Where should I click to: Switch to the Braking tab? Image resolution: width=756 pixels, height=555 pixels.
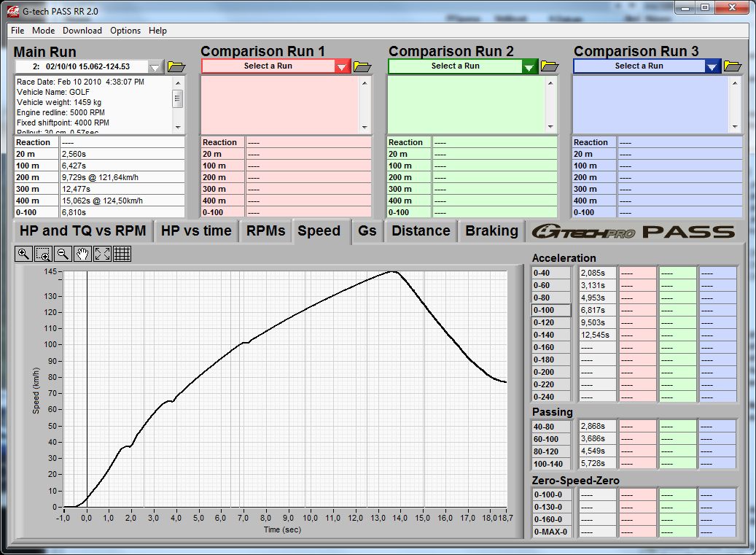pyautogui.click(x=492, y=231)
